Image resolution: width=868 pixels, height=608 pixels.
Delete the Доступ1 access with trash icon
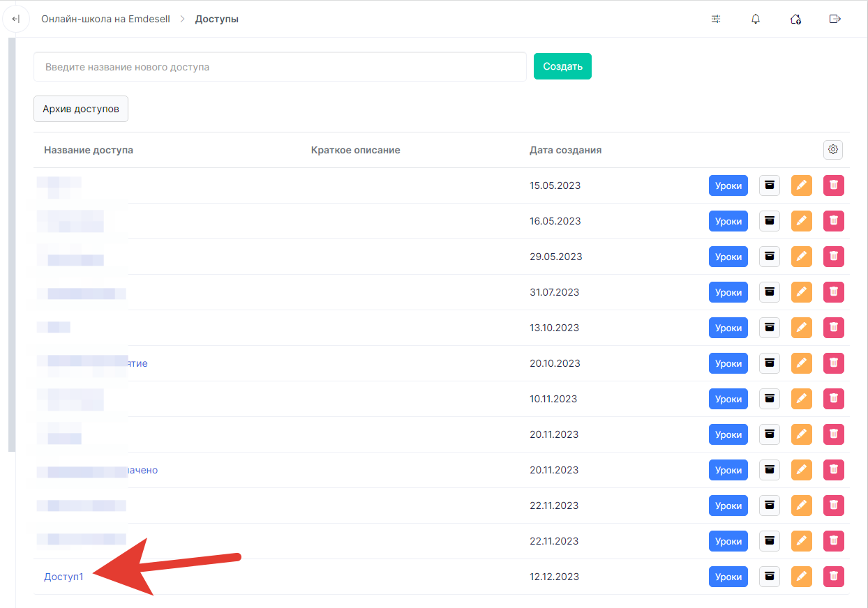tap(833, 577)
